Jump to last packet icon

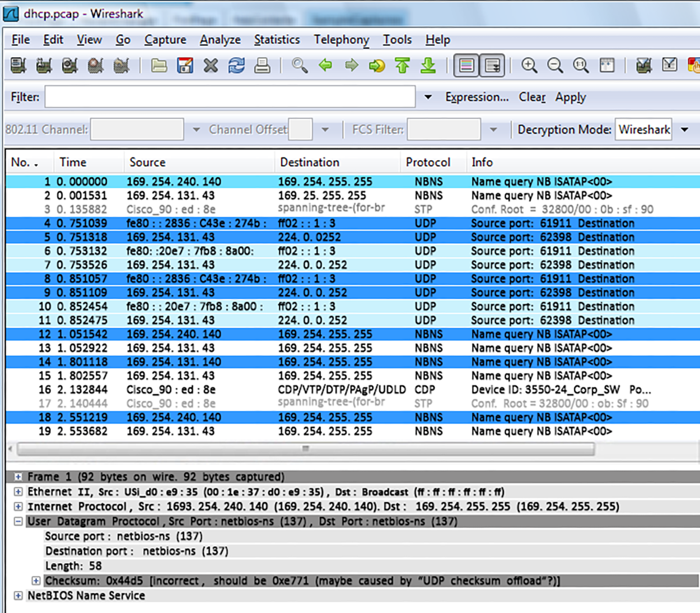pyautogui.click(x=428, y=66)
